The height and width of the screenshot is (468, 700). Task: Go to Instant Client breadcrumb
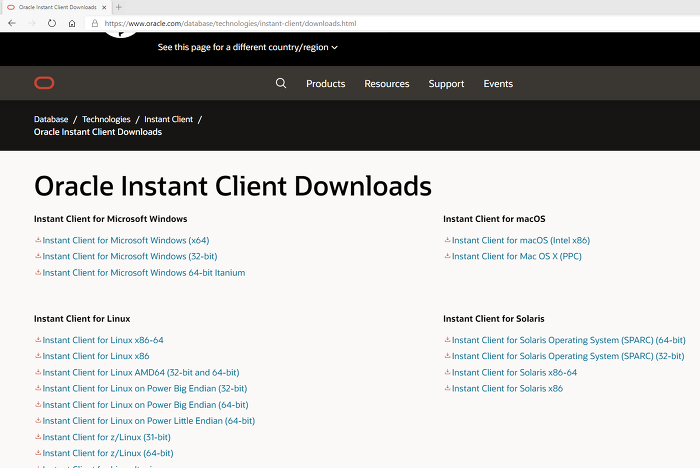click(168, 119)
